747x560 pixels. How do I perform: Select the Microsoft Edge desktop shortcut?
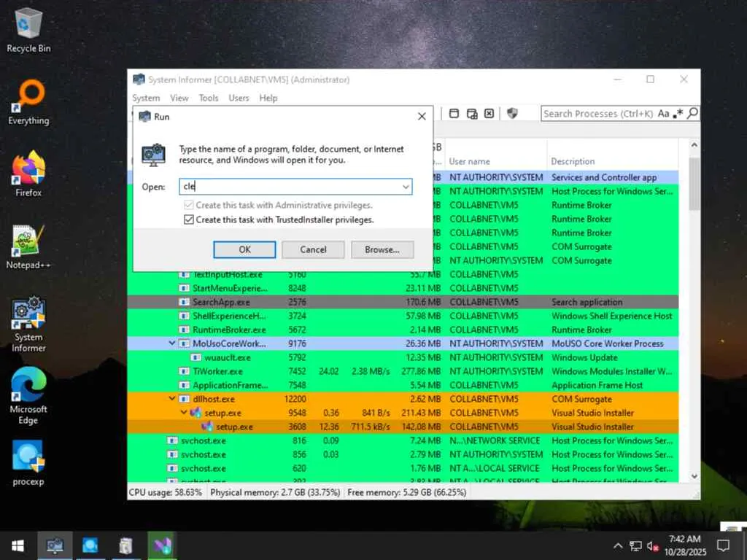[28, 396]
